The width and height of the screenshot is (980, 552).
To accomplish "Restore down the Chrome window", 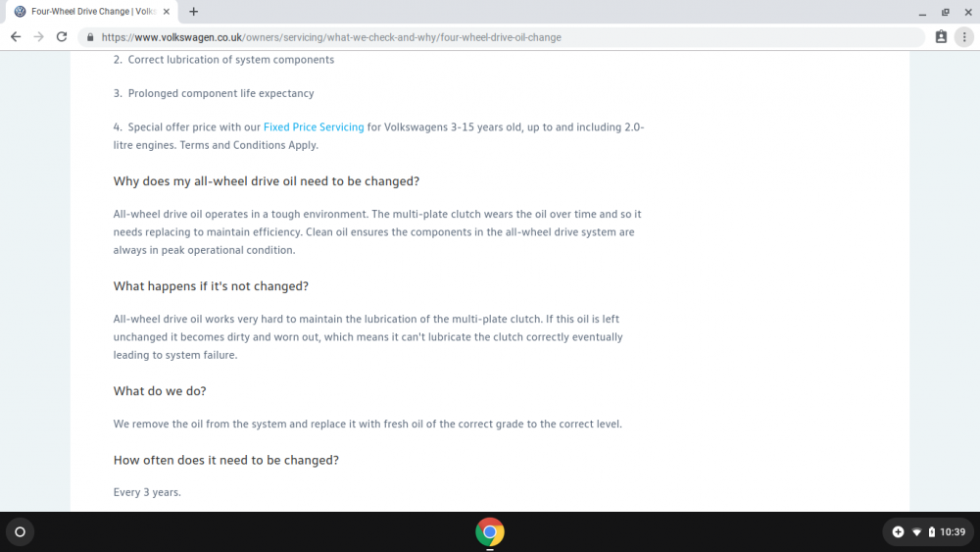I will pyautogui.click(x=946, y=12).
